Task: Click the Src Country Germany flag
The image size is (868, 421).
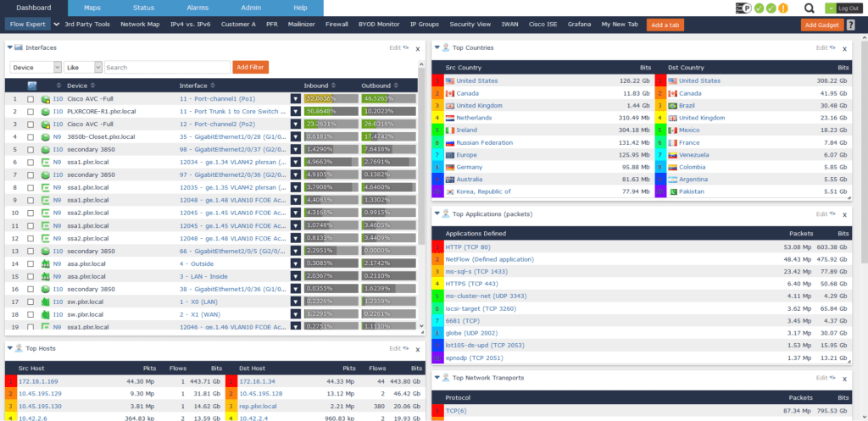Action: [449, 167]
